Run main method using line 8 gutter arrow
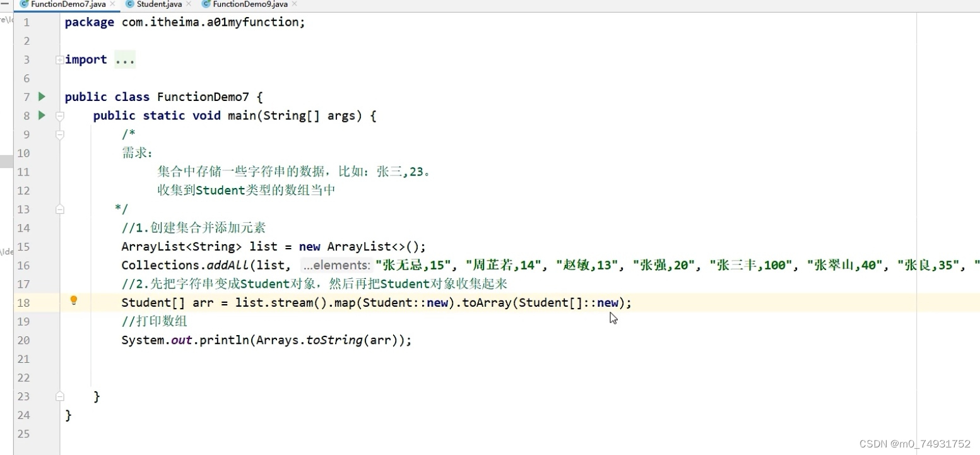 pos(42,115)
